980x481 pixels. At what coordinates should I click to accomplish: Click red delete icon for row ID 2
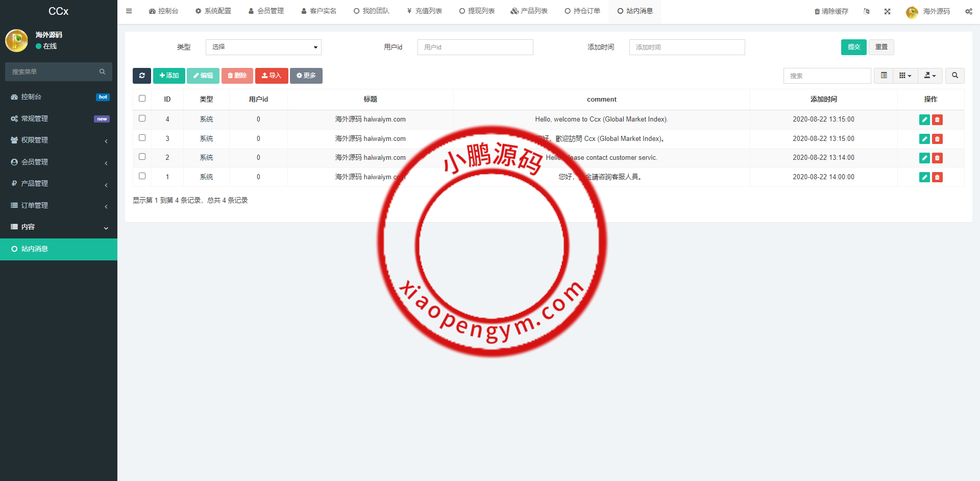(x=937, y=158)
